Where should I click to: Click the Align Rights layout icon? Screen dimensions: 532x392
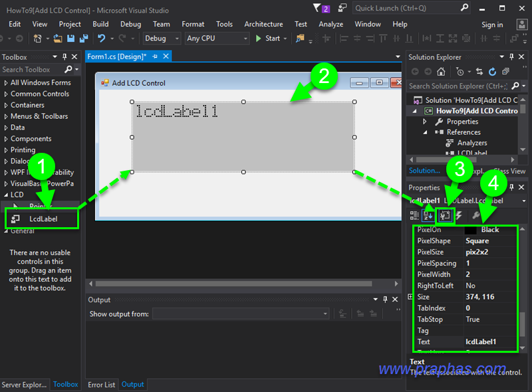click(370, 39)
